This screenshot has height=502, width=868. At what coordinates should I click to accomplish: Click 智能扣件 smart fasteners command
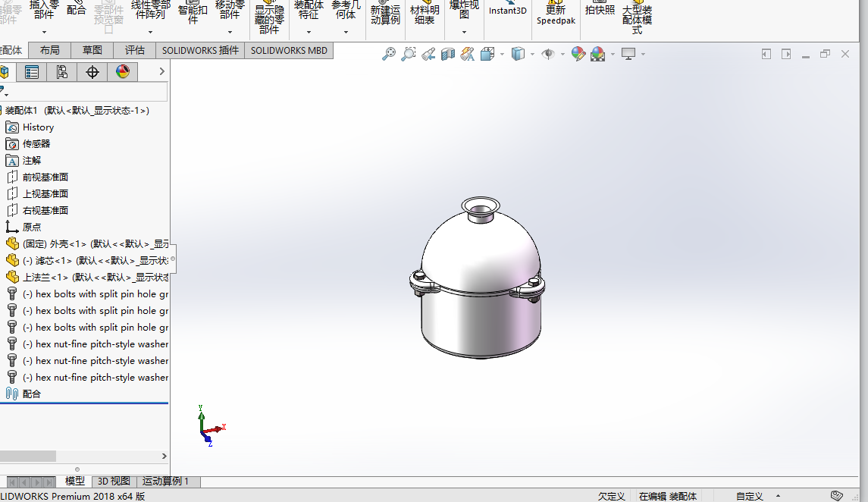pos(193,11)
